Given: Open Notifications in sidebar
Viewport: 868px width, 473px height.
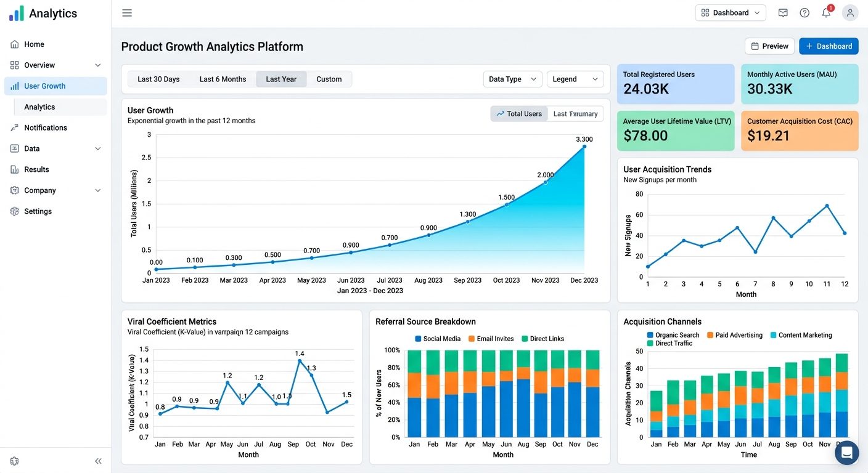Looking at the screenshot, I should click(x=55, y=127).
